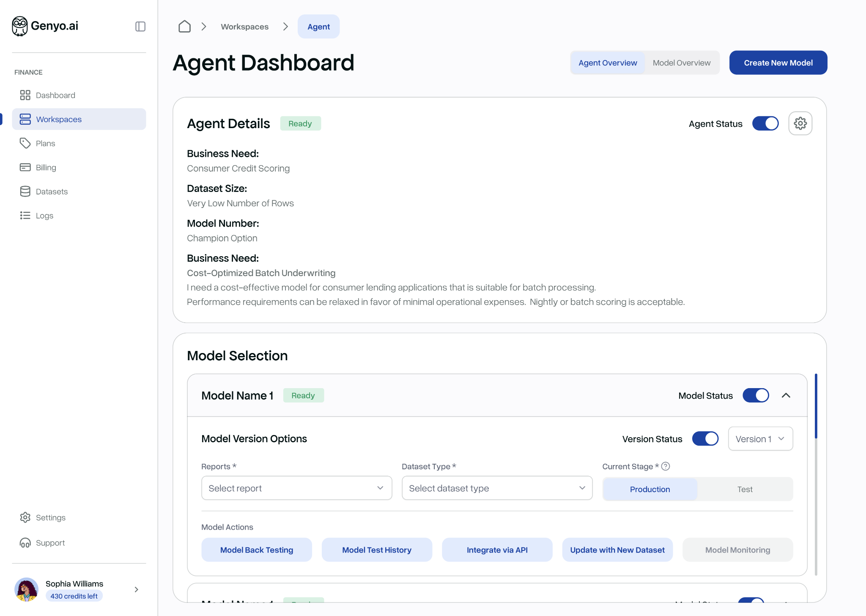
Task: Open Dashboard from the sidebar
Action: (56, 95)
